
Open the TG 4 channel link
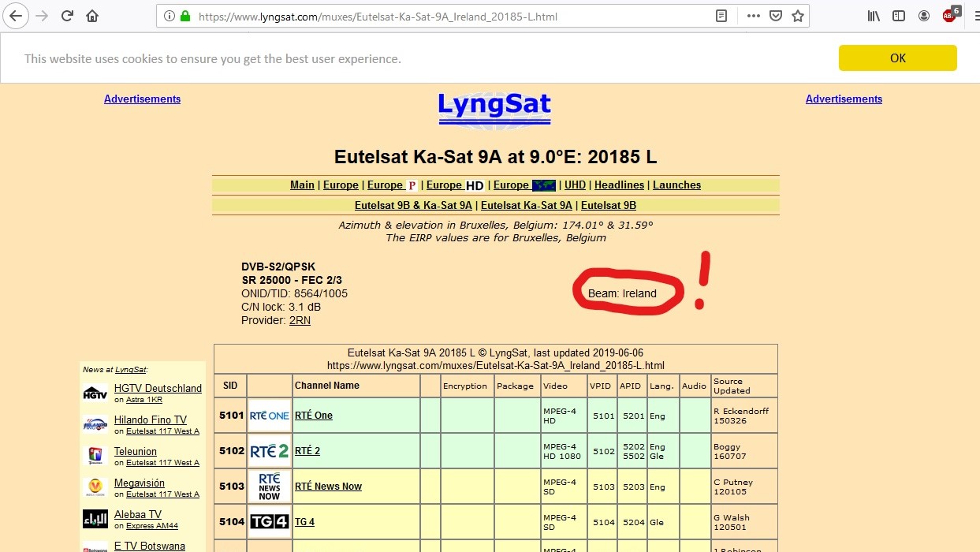(x=304, y=522)
